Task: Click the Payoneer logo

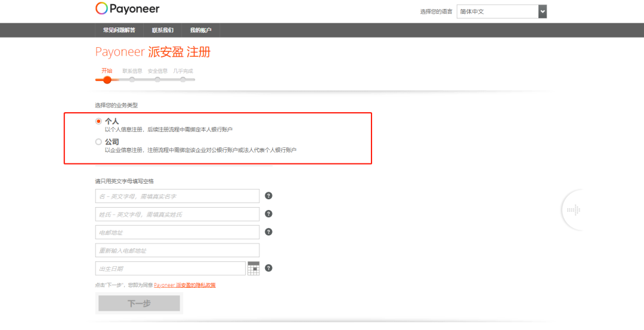Action: pyautogui.click(x=127, y=9)
